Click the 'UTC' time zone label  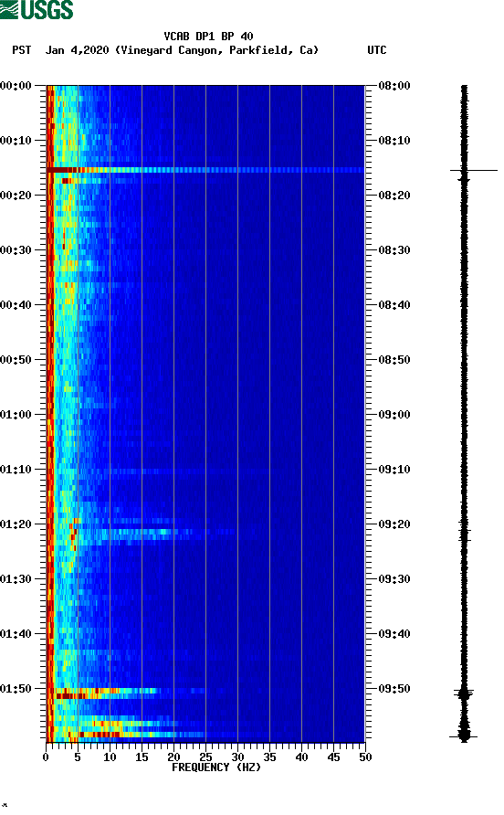(x=377, y=50)
